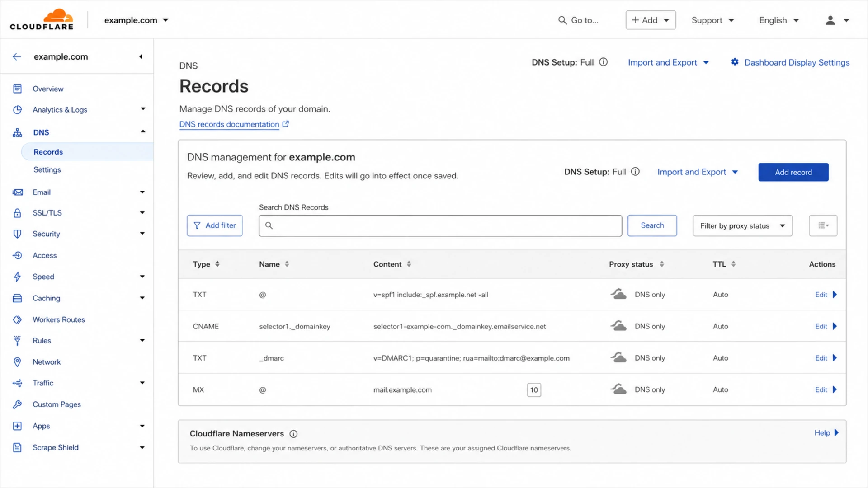Expand the Email section arrow

coord(142,192)
